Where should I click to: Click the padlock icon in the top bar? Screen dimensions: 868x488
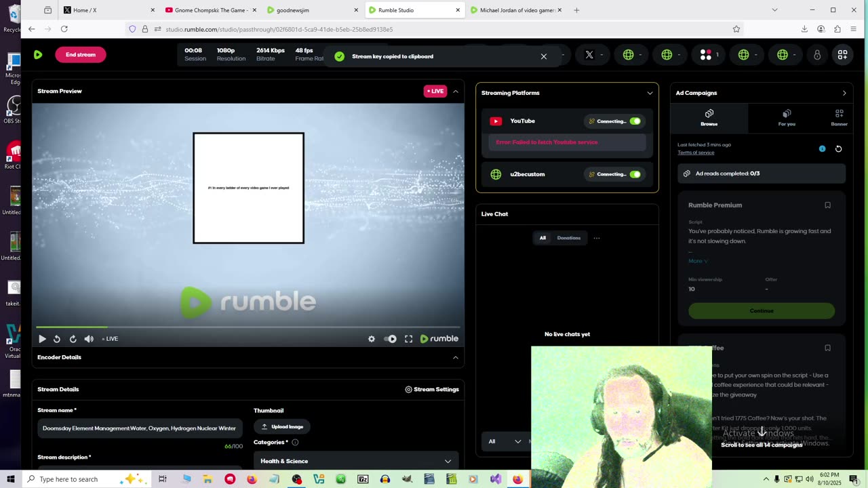point(816,55)
